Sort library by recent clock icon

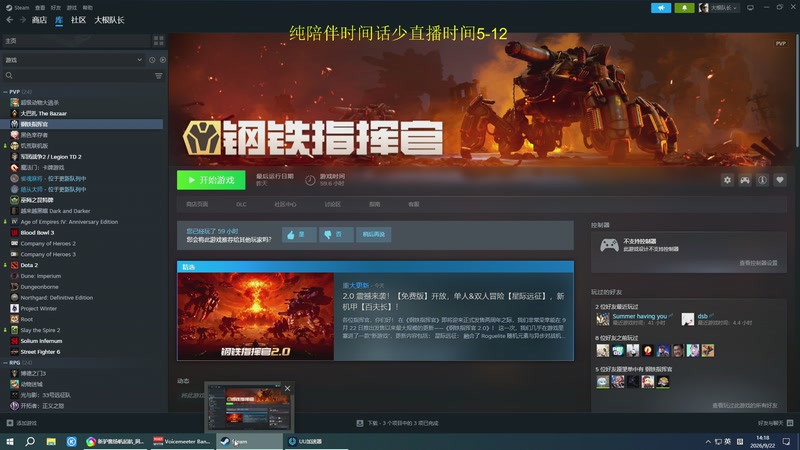click(x=152, y=60)
